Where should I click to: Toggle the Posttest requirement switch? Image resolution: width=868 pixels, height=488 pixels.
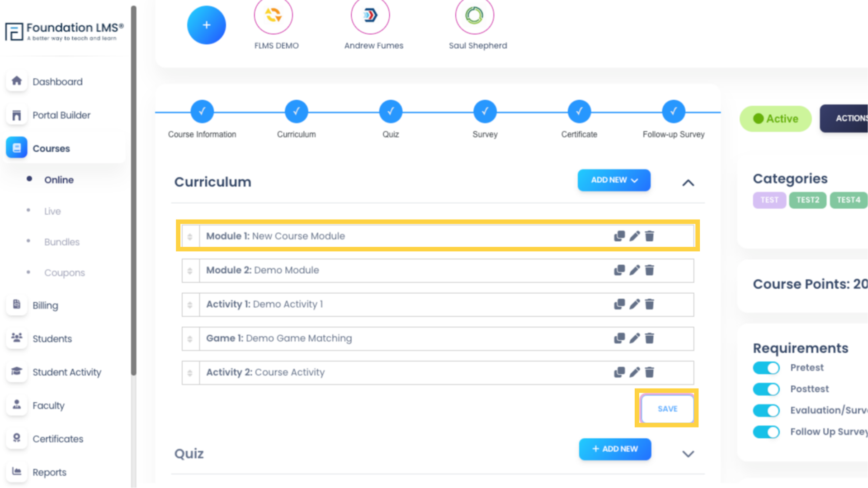point(766,389)
